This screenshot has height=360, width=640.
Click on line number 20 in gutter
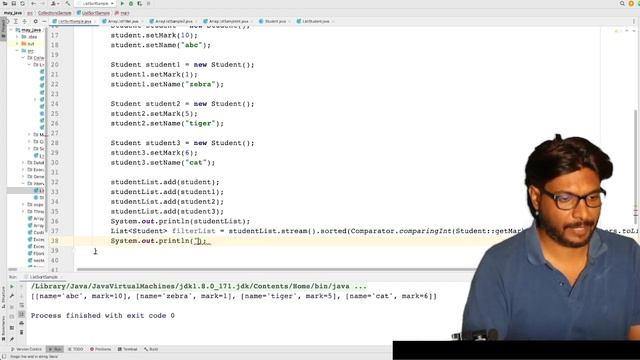coord(55,64)
